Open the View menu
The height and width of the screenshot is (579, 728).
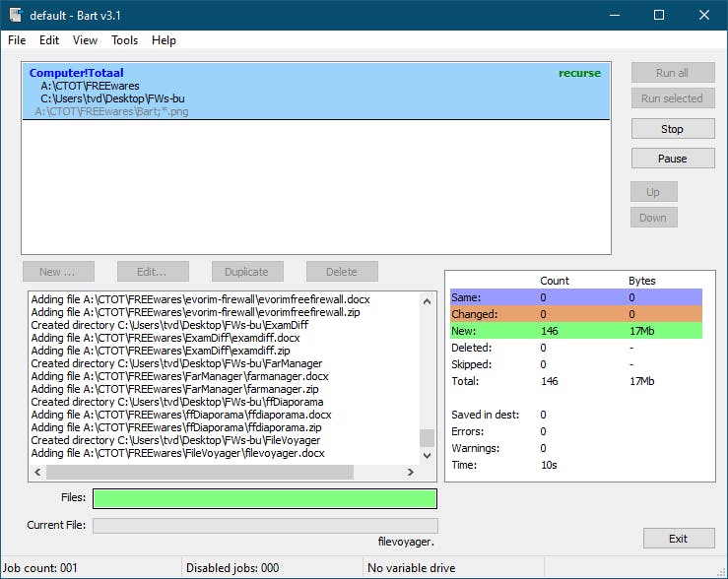click(x=85, y=40)
